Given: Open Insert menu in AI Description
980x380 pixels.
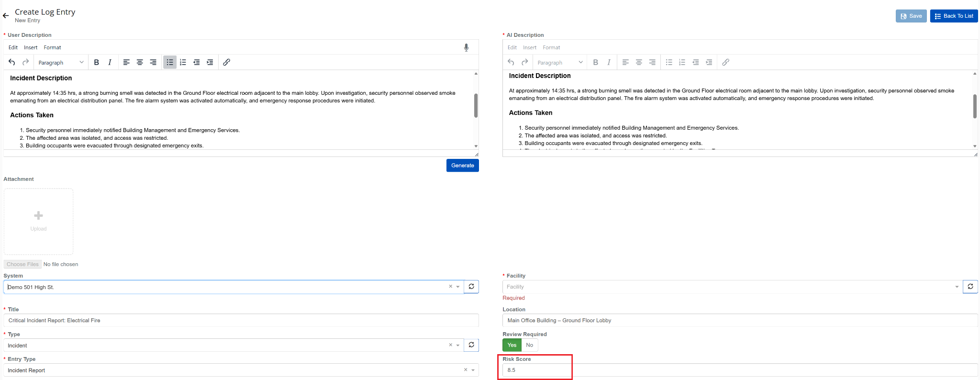Looking at the screenshot, I should (x=530, y=47).
